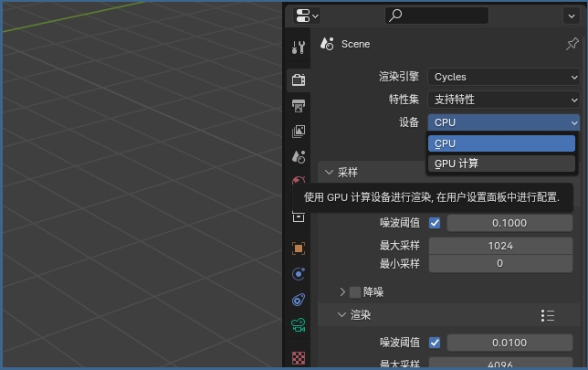Viewport: 588px width, 370px height.
Task: Enable the 降噪 checkbox
Action: coord(355,292)
